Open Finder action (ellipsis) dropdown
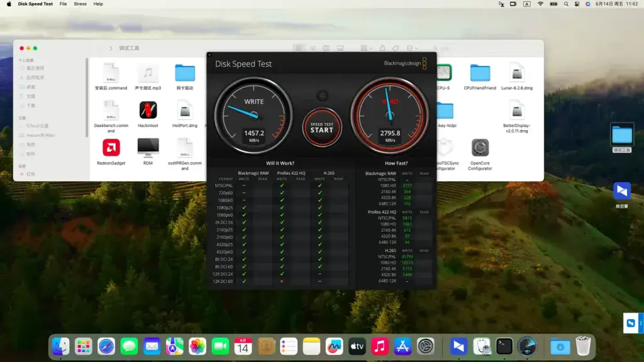Viewport: 644px width, 362px height. (412, 48)
